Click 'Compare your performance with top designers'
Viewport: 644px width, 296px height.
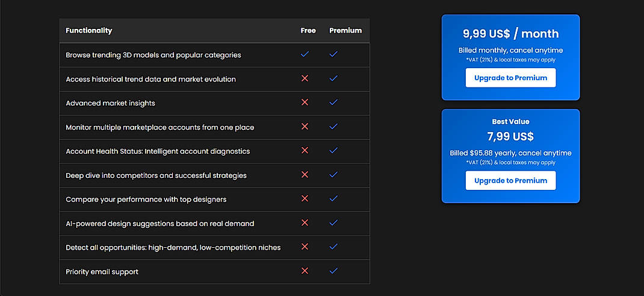146,200
